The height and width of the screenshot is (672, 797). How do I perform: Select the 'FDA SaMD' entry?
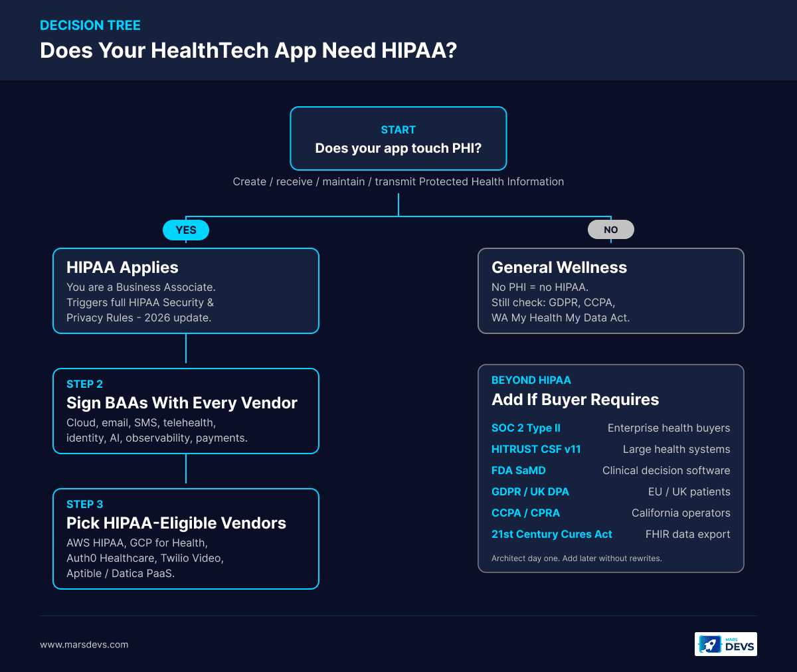point(519,471)
